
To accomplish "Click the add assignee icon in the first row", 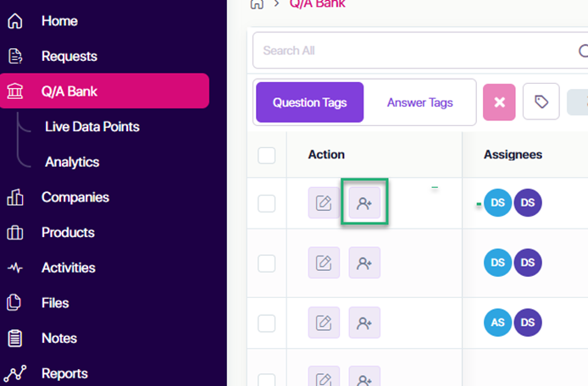I will tap(364, 203).
